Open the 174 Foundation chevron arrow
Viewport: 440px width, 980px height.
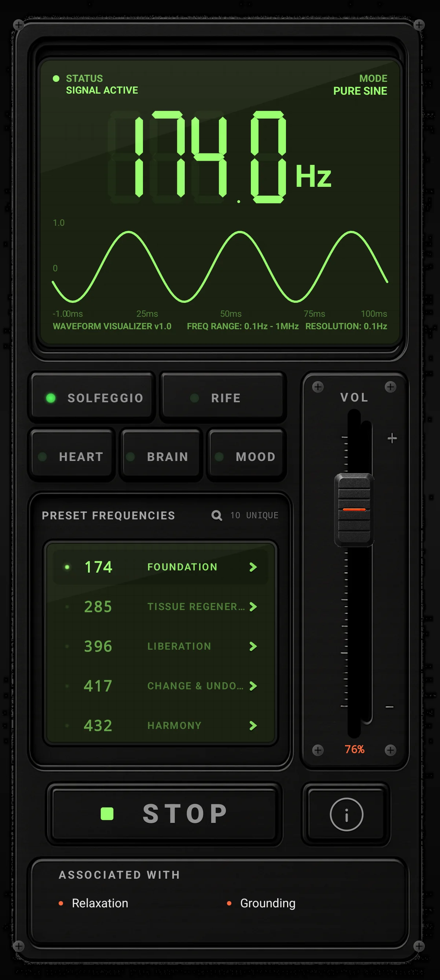(x=253, y=567)
